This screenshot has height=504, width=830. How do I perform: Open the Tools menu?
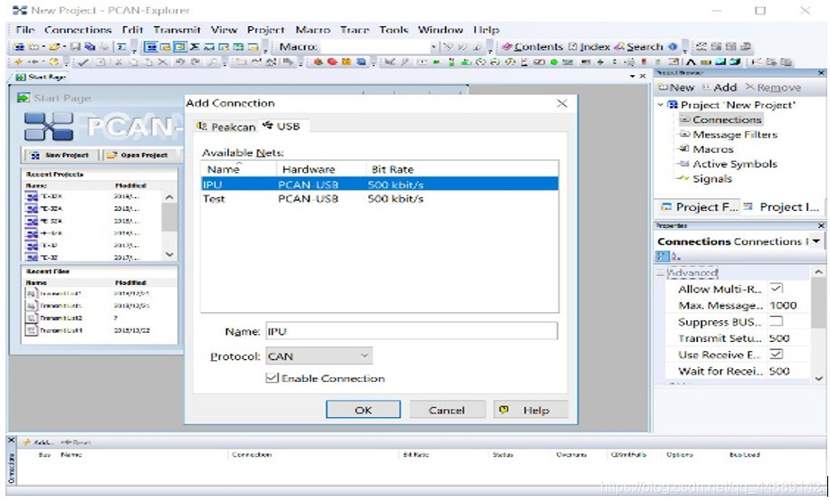394,30
